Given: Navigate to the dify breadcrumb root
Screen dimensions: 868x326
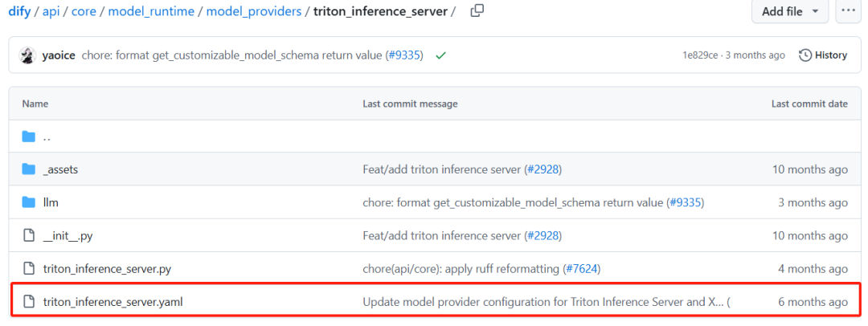Looking at the screenshot, I should 18,11.
